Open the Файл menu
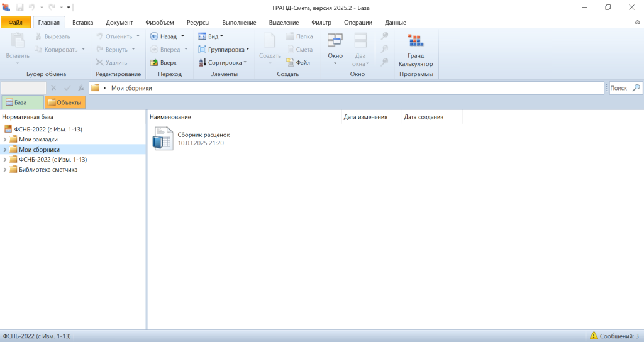 [16, 23]
